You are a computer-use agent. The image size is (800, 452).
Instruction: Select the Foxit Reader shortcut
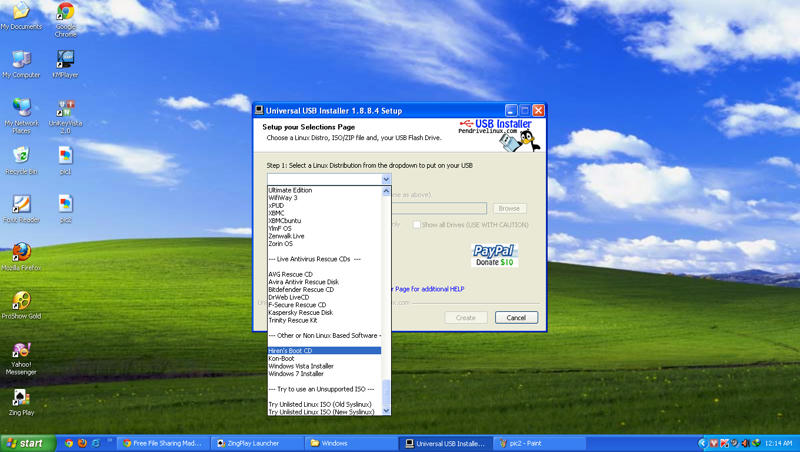point(21,209)
